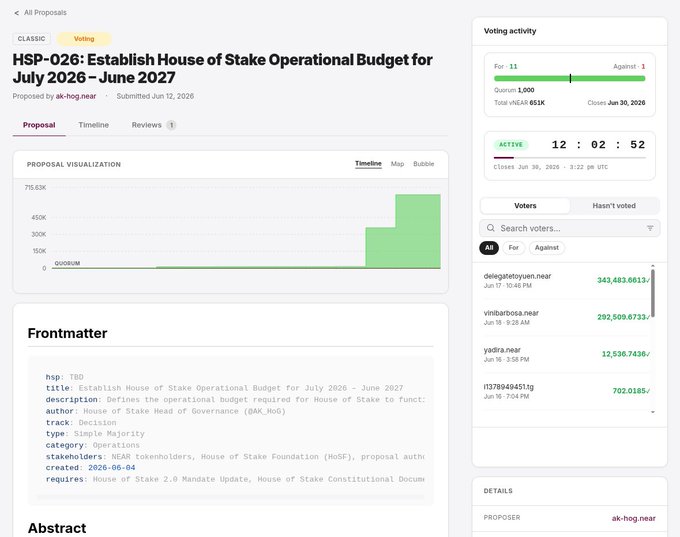Click vote amount 292,509.6733
This screenshot has height=537, width=680.
(x=623, y=317)
